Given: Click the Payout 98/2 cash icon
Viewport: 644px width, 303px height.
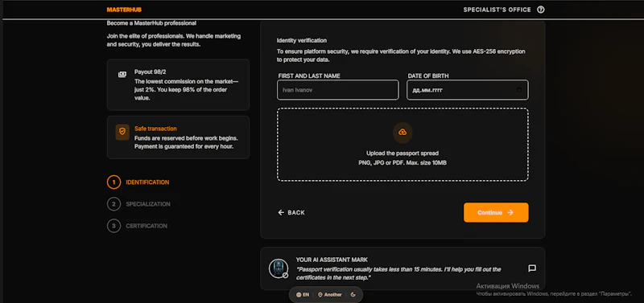Looking at the screenshot, I should (x=122, y=74).
